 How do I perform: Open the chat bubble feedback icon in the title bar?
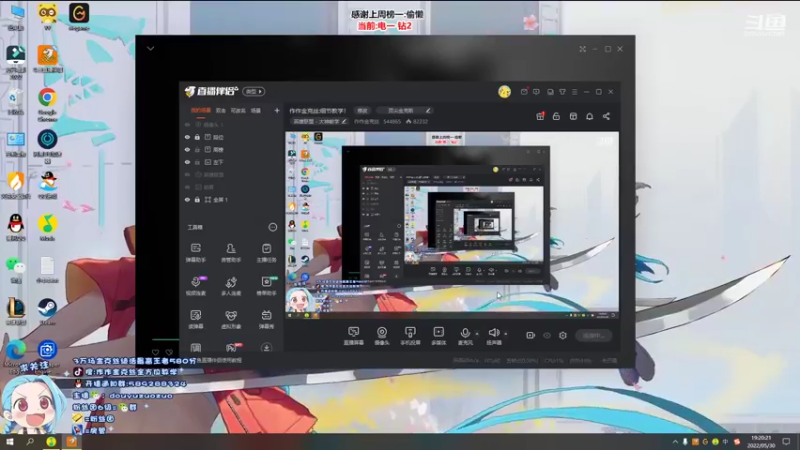coord(536,92)
